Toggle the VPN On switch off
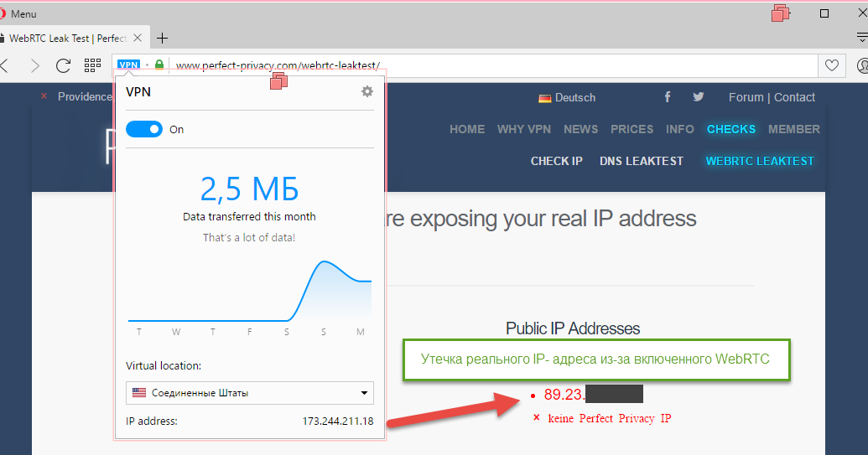868x455 pixels. 144,129
